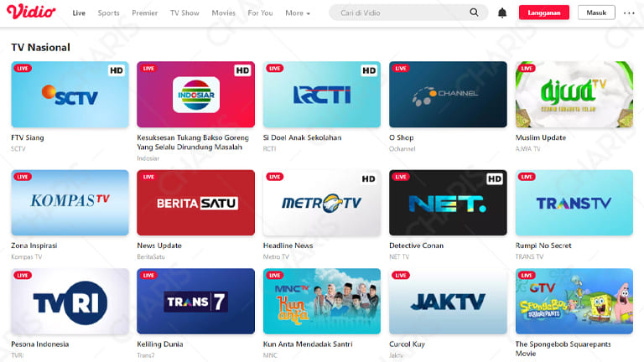Open the For You section

(x=260, y=13)
